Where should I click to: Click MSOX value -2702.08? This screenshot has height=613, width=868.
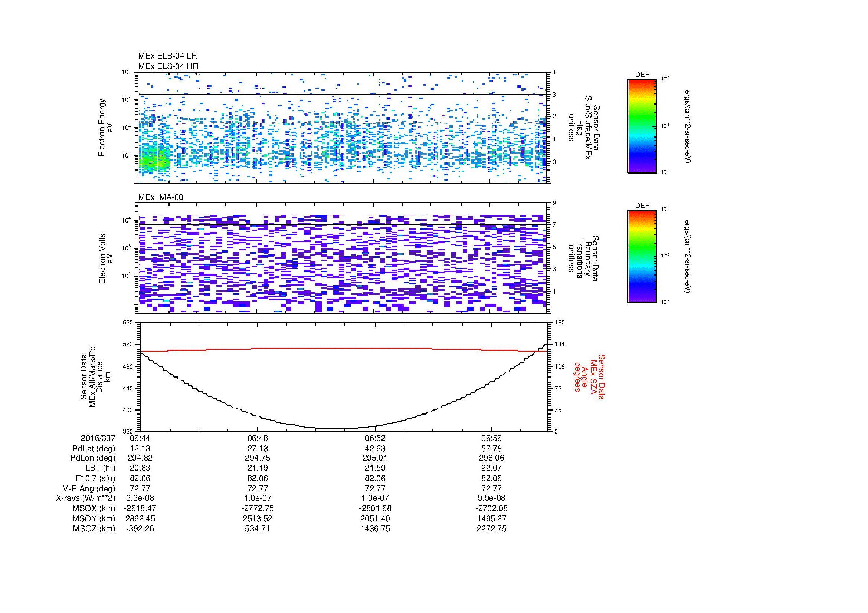491,508
